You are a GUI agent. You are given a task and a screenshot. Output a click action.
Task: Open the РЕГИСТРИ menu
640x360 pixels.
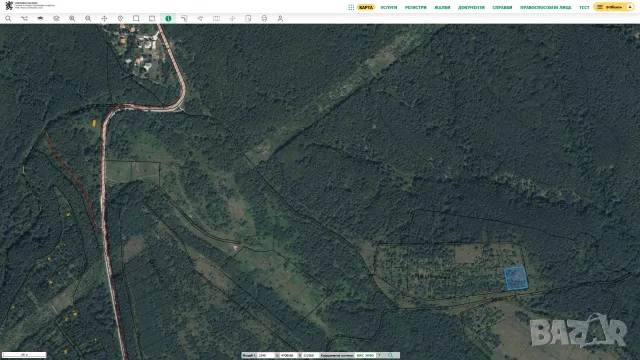pos(416,7)
